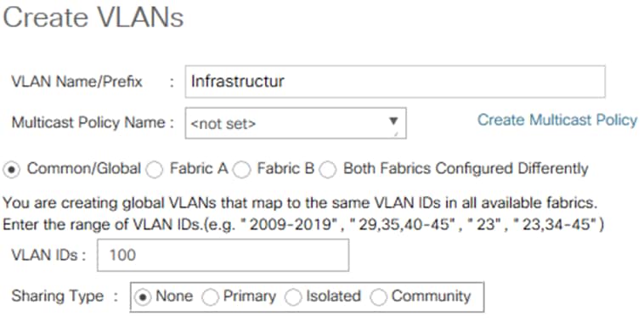Click the VLAN IDs label
The width and height of the screenshot is (644, 333).
point(43,256)
